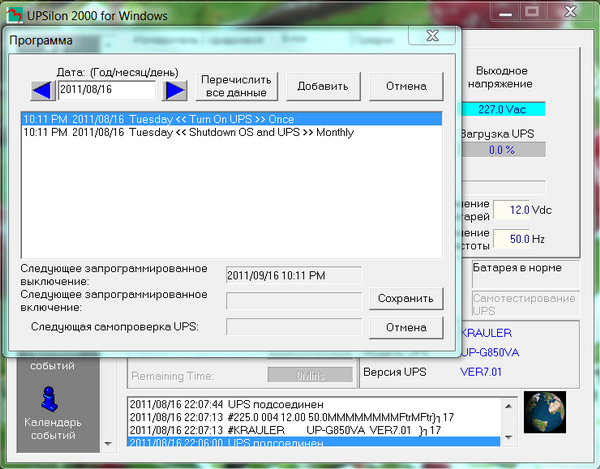Close the UPSilon 2000 main window
Screen dimensions: 600x469
(x=570, y=12)
